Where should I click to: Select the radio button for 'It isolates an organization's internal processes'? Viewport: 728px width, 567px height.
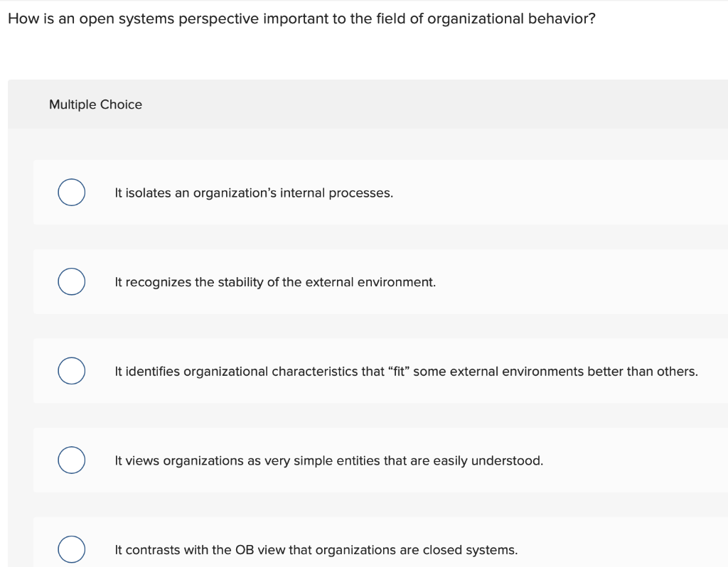click(x=71, y=192)
